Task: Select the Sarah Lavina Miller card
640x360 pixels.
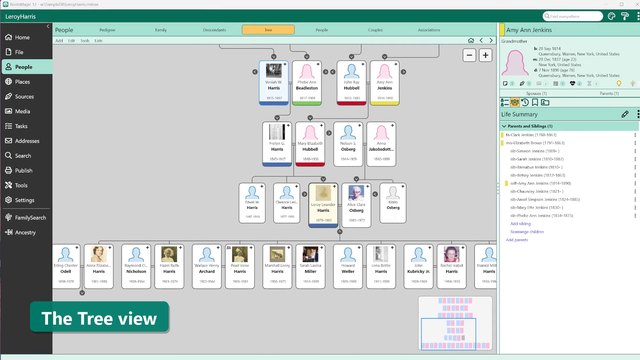Action: 310,266
